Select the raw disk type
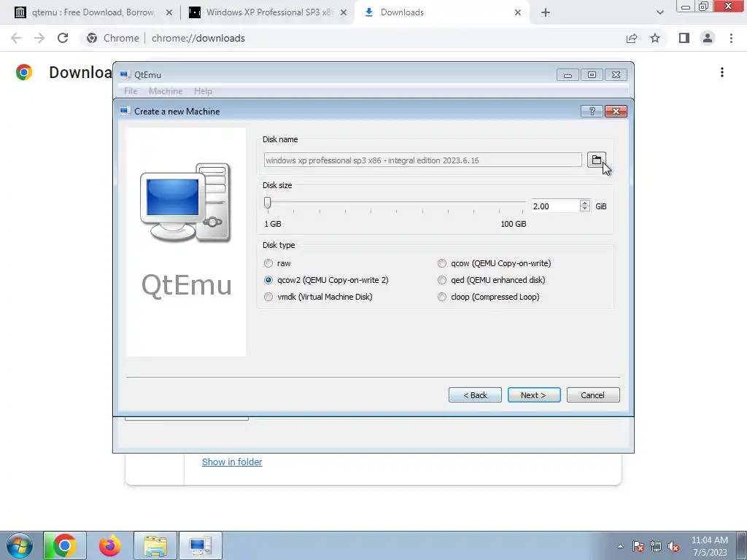The width and height of the screenshot is (747, 560). click(277, 263)
